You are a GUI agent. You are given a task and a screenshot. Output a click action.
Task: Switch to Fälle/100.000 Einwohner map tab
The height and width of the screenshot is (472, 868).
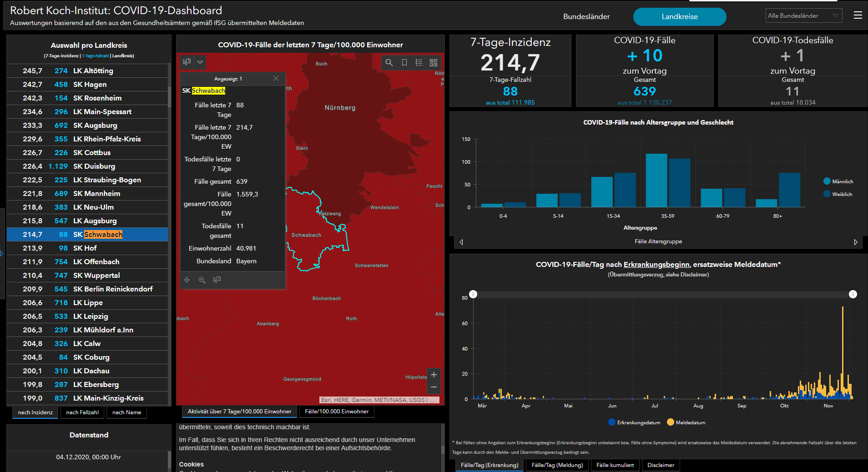tap(337, 412)
